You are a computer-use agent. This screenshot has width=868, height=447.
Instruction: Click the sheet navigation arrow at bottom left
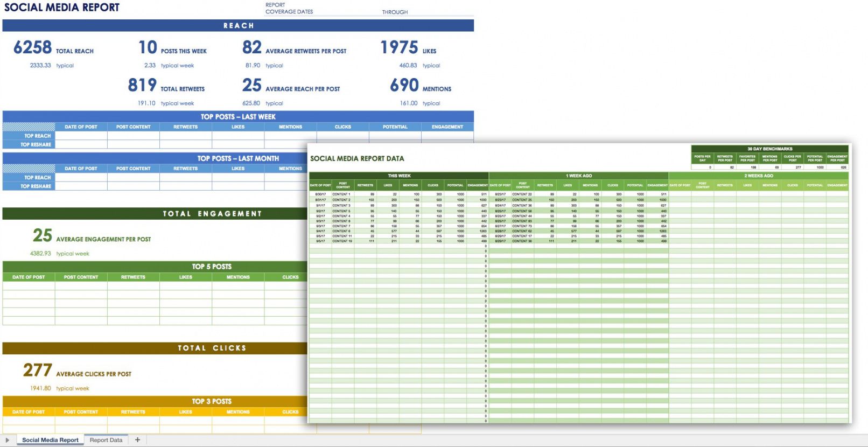pos(8,440)
